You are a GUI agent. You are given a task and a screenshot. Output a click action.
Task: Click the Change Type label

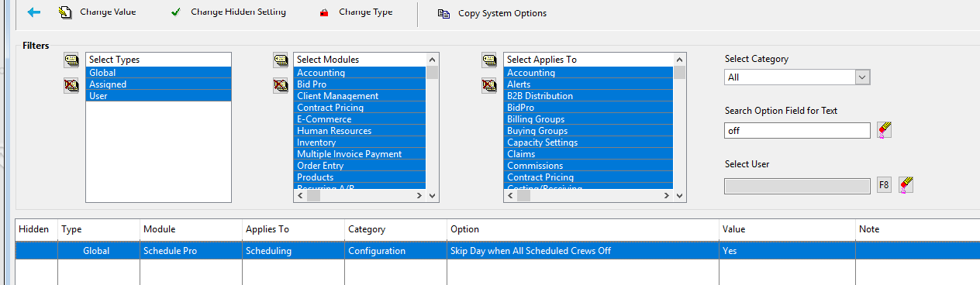[x=365, y=12]
